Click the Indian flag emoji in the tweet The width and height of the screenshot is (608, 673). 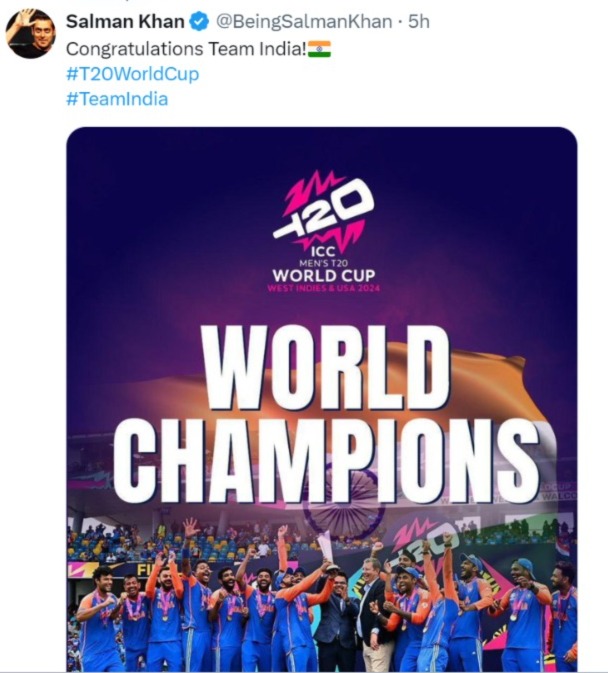tap(319, 48)
